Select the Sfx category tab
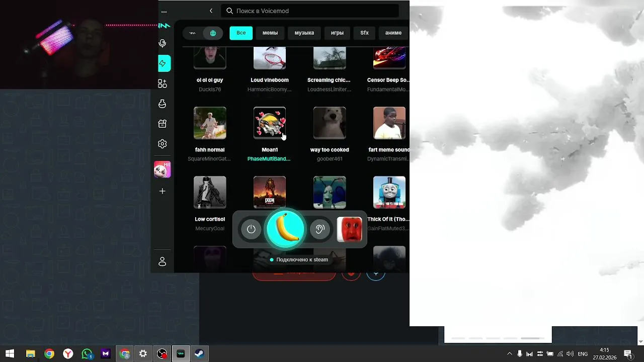Viewport: 644px width, 362px height. click(364, 33)
